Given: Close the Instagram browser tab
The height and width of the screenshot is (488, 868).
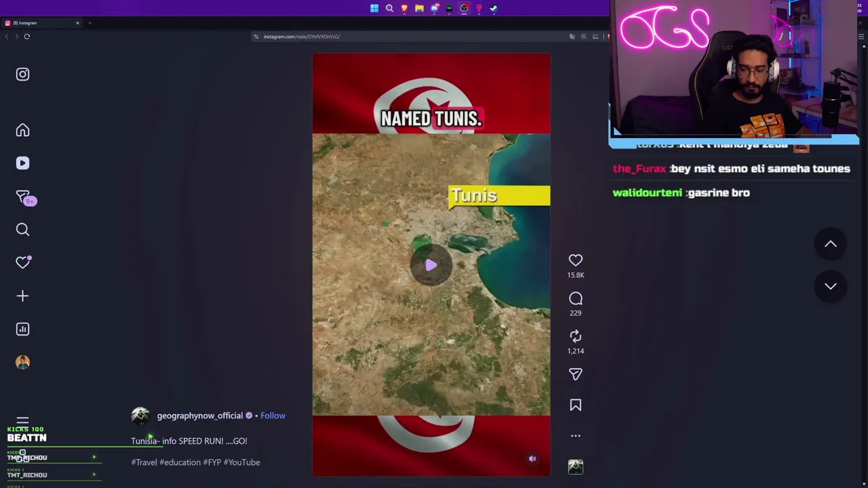Looking at the screenshot, I should (77, 23).
